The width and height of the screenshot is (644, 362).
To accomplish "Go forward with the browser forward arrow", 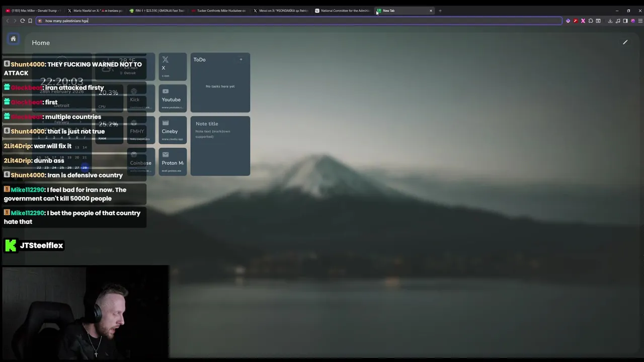I will click(15, 21).
